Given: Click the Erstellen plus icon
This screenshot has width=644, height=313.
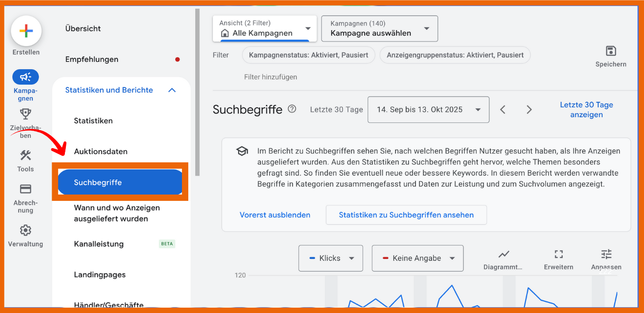Looking at the screenshot, I should [26, 31].
